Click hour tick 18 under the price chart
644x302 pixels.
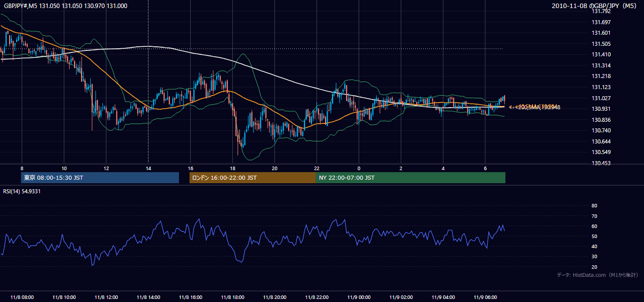(x=232, y=168)
